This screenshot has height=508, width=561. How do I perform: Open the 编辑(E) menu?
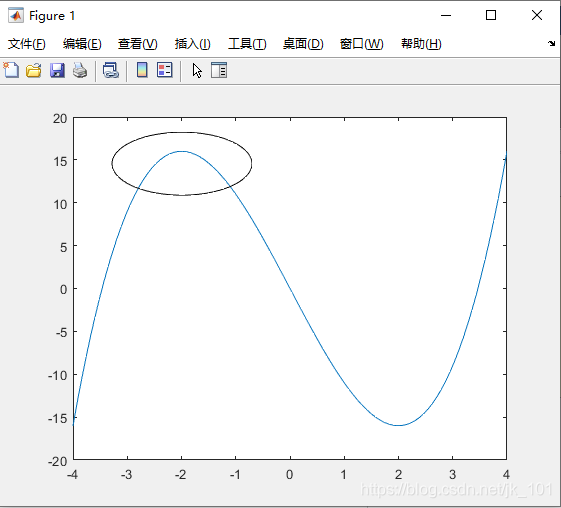click(82, 44)
